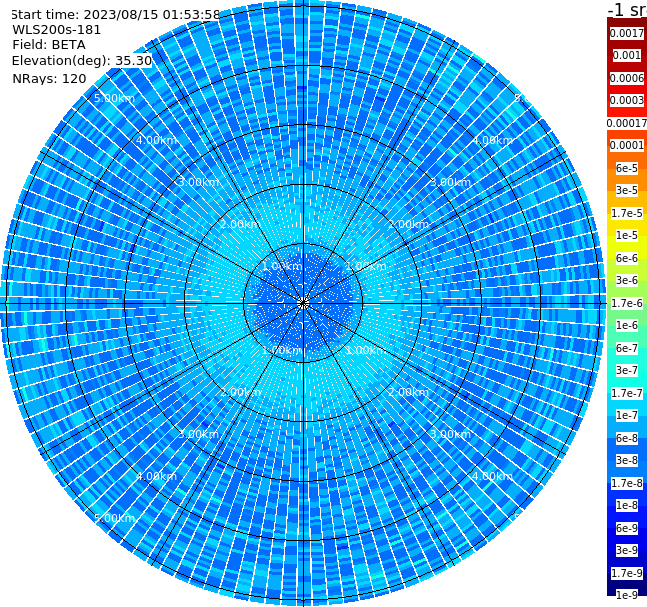Click the 1.7e-7 colorbar tick label

(627, 393)
